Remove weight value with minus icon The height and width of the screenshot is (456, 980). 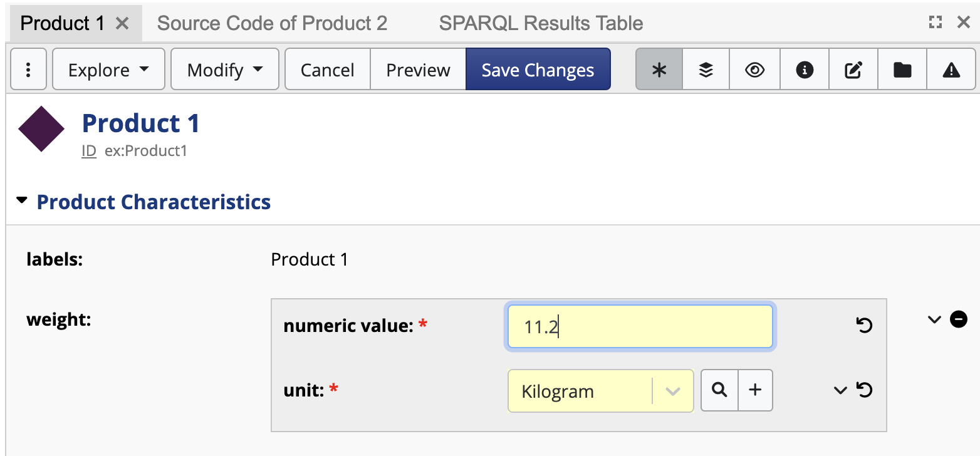959,319
